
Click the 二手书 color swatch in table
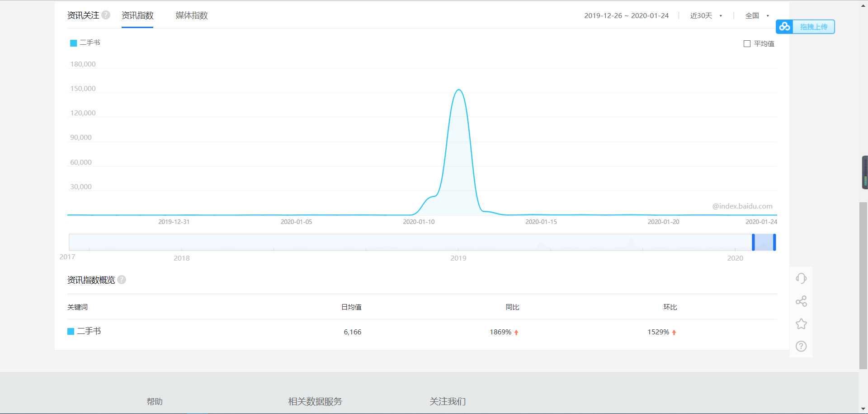(71, 332)
